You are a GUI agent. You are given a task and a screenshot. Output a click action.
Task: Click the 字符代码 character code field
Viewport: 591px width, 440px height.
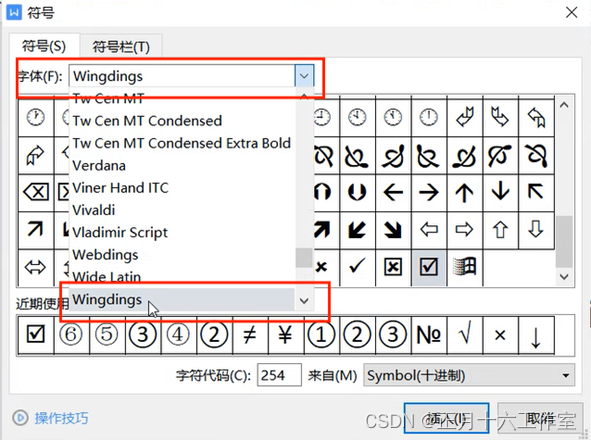[x=279, y=375]
